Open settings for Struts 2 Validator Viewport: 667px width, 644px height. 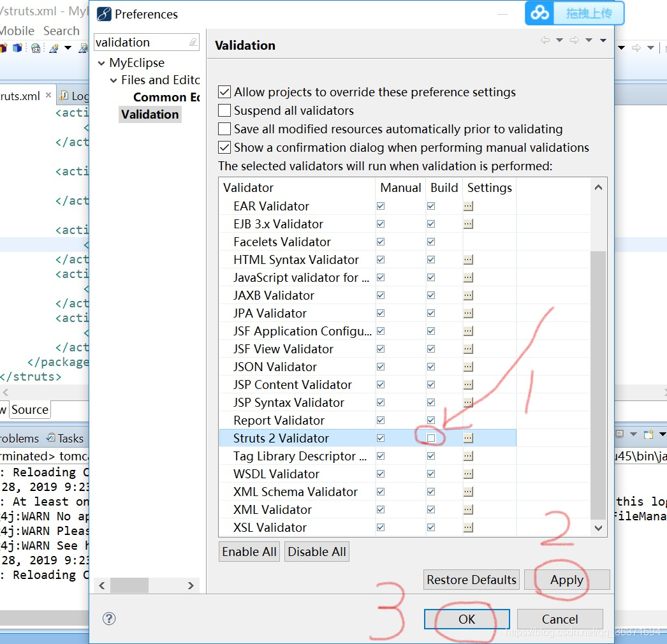[x=468, y=438]
